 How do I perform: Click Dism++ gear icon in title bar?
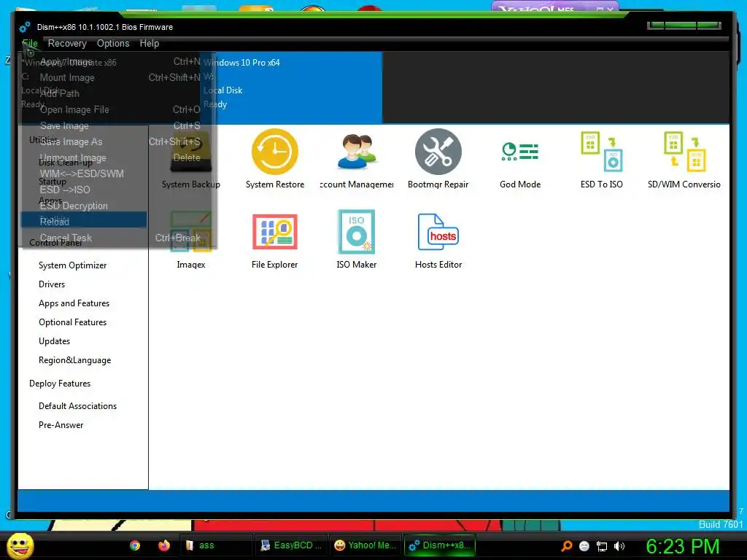(x=25, y=27)
